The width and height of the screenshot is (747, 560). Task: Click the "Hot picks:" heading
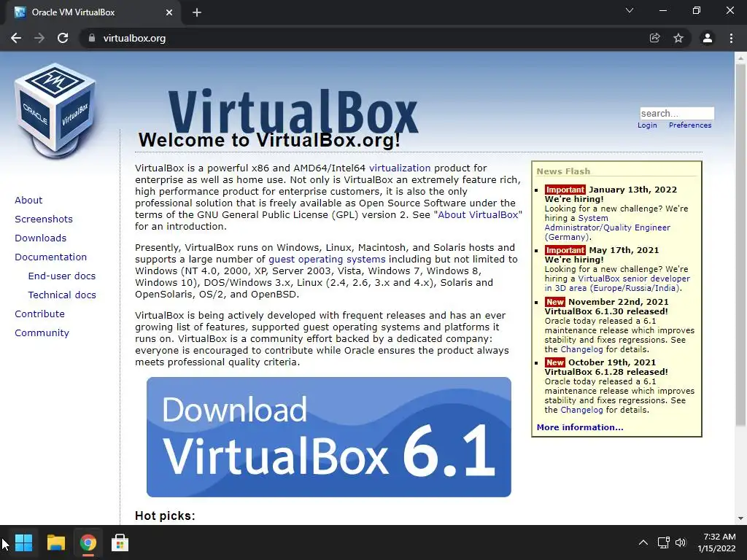tap(165, 516)
